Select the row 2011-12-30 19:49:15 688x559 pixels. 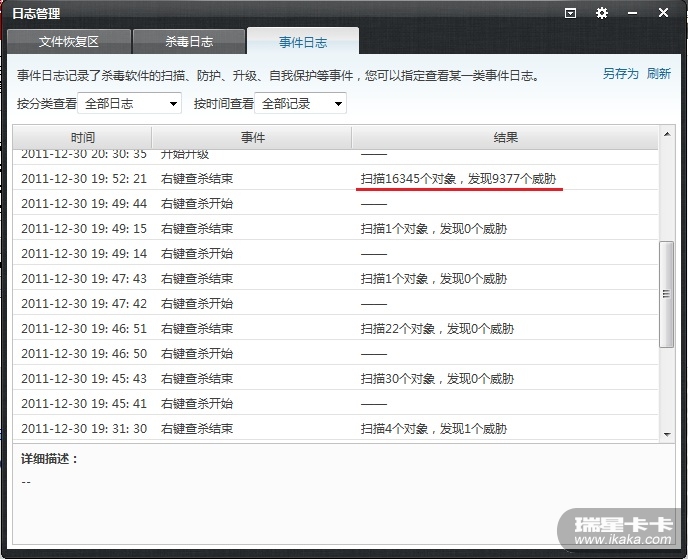click(x=336, y=229)
